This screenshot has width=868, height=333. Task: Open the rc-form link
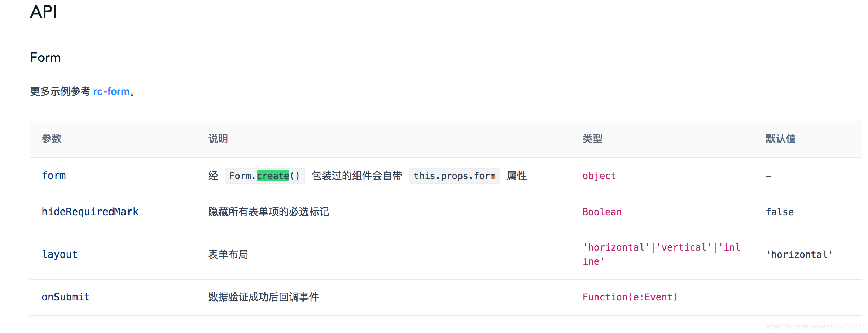tap(111, 92)
